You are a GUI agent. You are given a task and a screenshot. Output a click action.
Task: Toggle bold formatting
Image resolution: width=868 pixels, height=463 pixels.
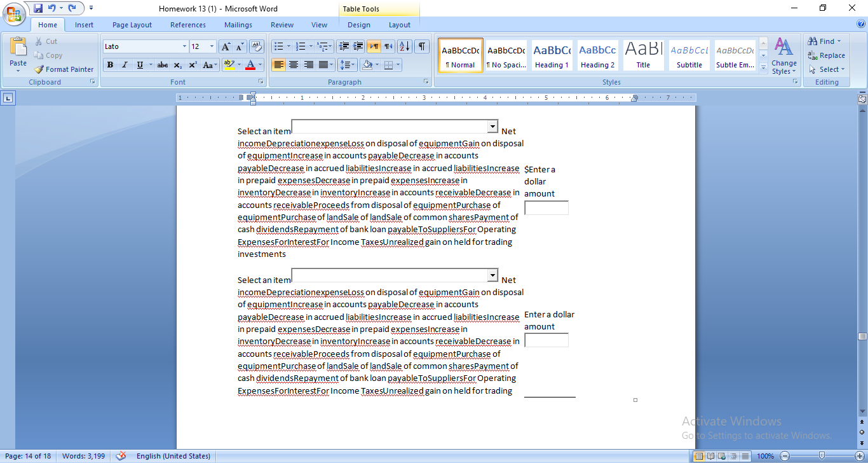tap(110, 65)
